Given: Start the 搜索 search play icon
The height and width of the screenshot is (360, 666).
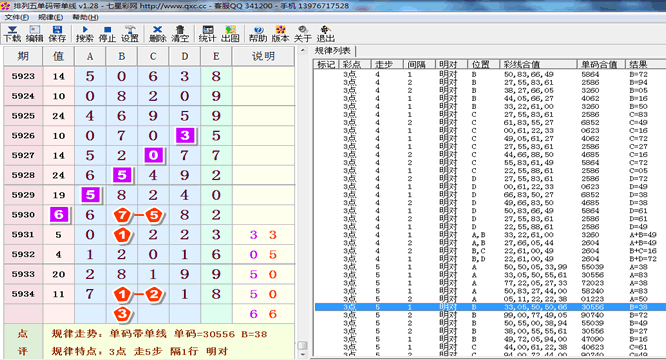Looking at the screenshot, I should [x=85, y=34].
